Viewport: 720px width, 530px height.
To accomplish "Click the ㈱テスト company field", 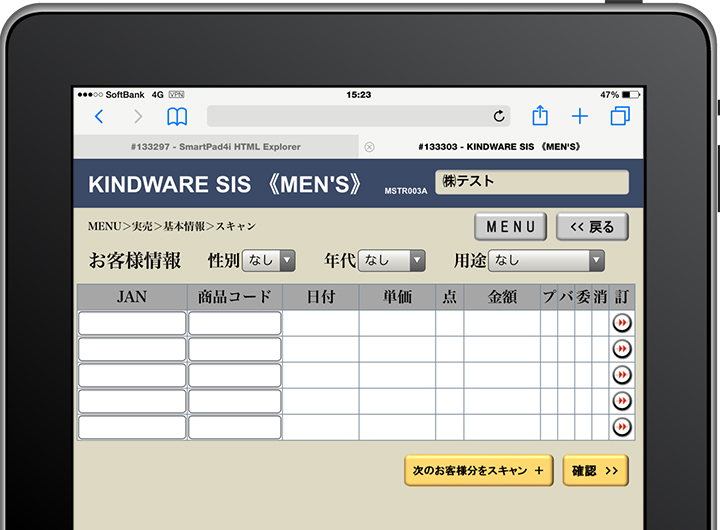I will (x=532, y=182).
